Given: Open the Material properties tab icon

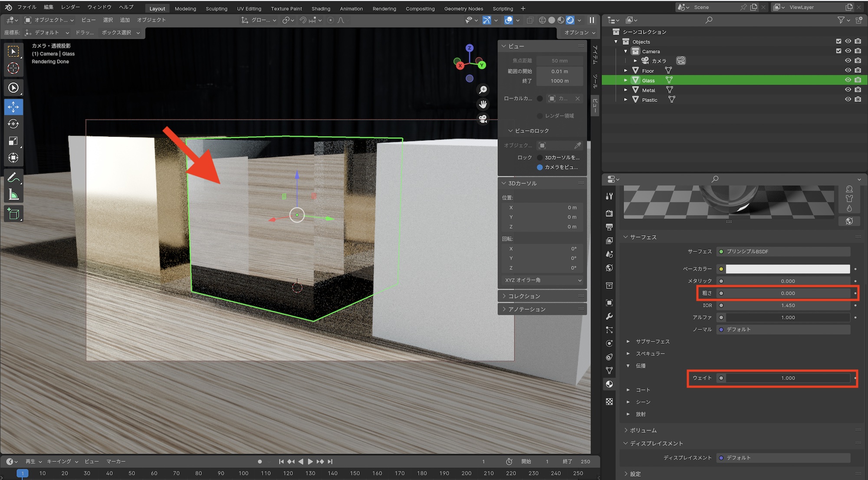Looking at the screenshot, I should click(609, 384).
